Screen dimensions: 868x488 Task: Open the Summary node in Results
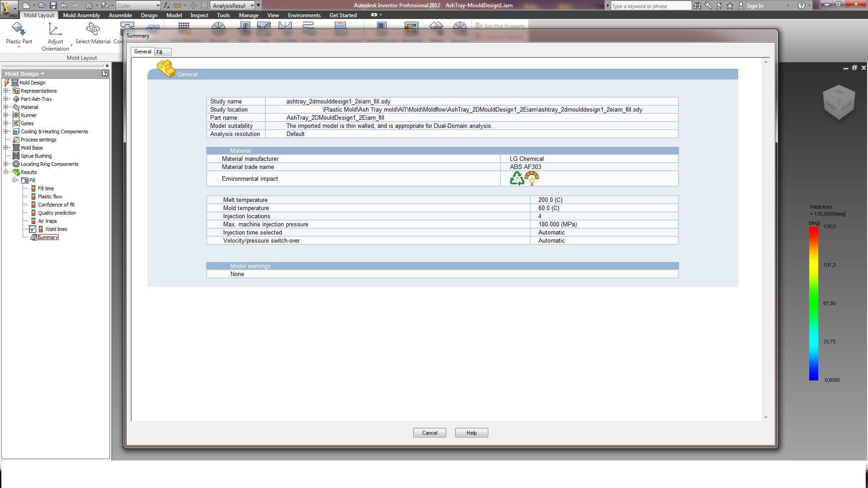(48, 237)
